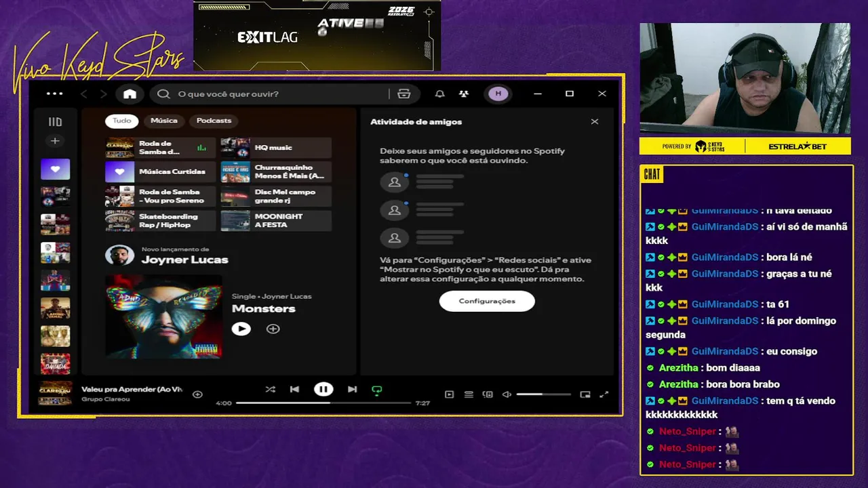The height and width of the screenshot is (488, 868).
Task: Skip to next track
Action: pyautogui.click(x=352, y=389)
